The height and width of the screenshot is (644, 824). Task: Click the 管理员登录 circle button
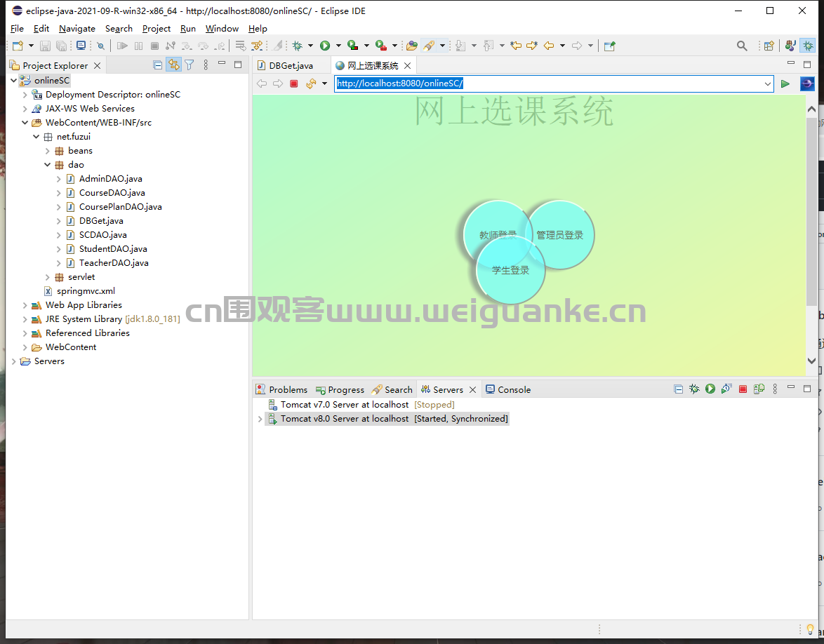pos(559,235)
